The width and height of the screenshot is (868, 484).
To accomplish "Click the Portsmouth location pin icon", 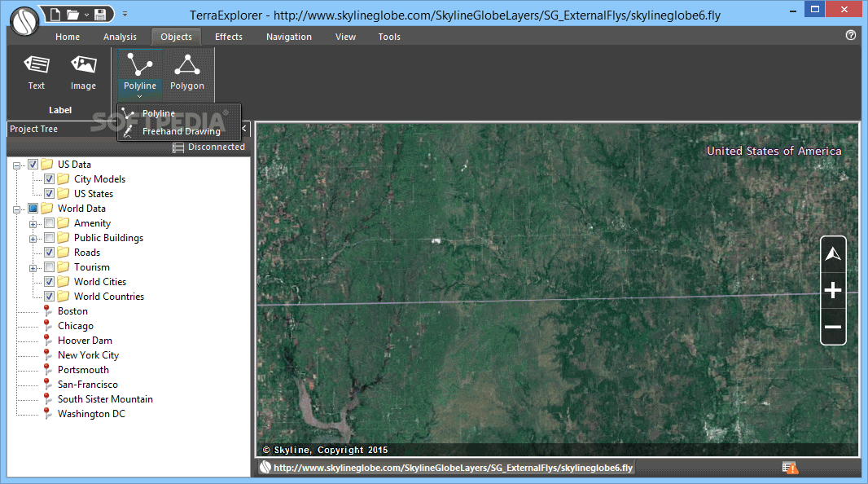I will pos(47,370).
